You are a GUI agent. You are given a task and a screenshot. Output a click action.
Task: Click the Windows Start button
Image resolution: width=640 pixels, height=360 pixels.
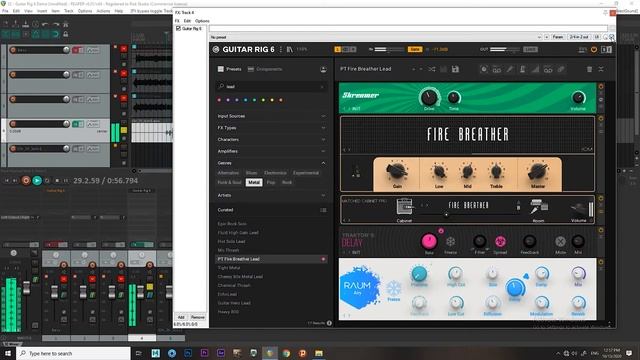pyautogui.click(x=8, y=353)
